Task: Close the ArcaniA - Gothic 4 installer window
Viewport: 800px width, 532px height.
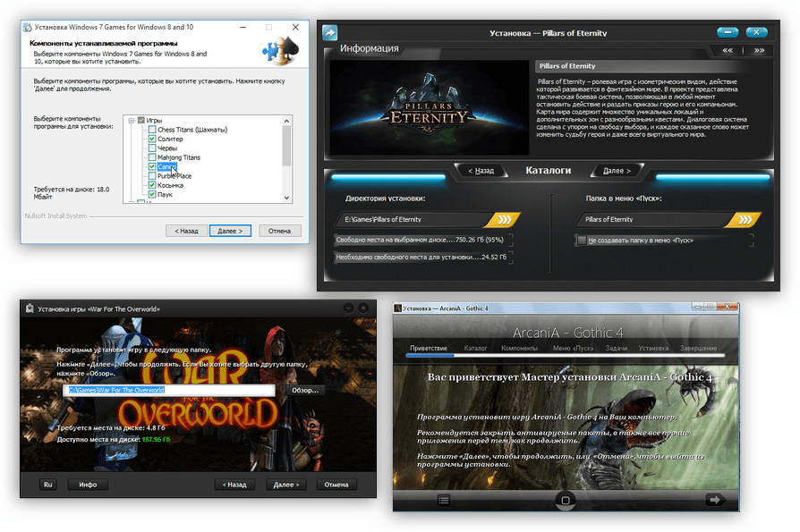Action: pyautogui.click(x=727, y=307)
